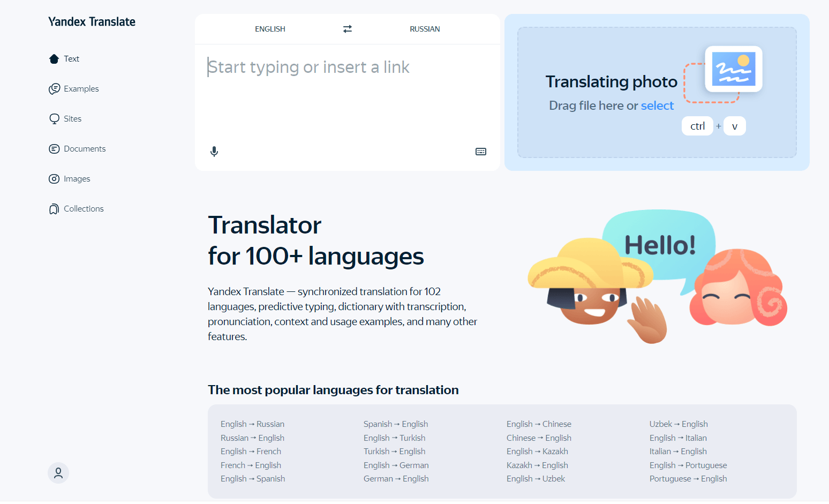Click the Translating photo drop zone heading
This screenshot has width=829, height=504.
(x=612, y=81)
